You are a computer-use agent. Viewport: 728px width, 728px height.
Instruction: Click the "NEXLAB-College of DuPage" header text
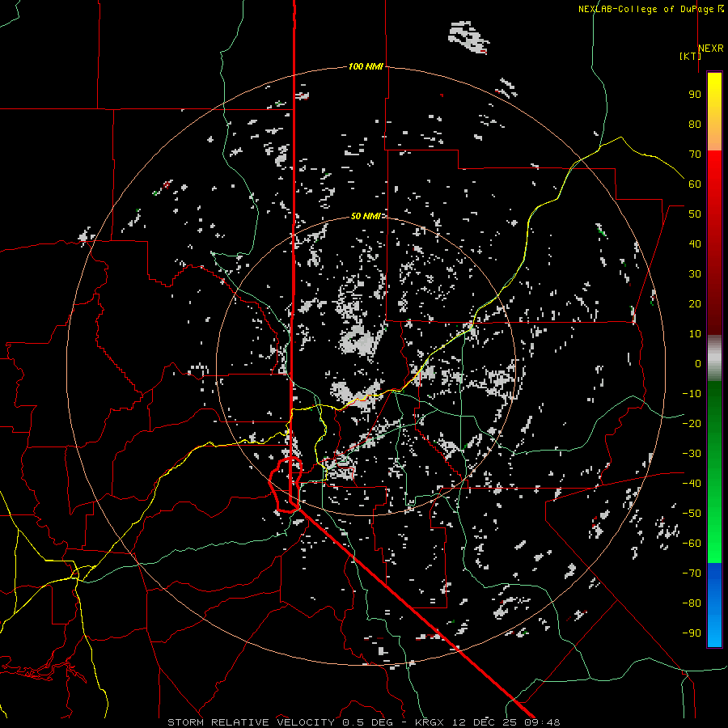[x=648, y=9]
